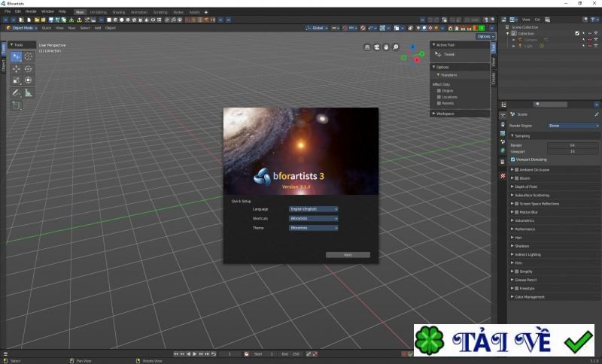
Task: Click the Next button in splash dialog
Action: [x=348, y=255]
